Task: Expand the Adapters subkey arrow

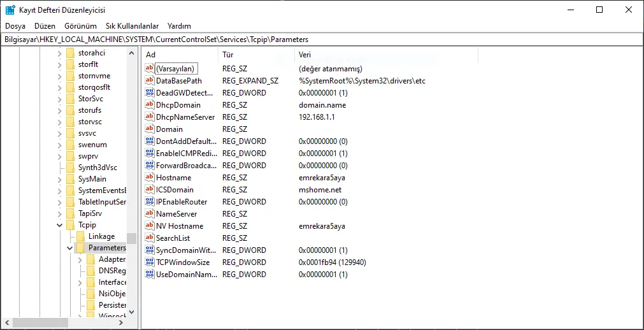Action: point(80,259)
